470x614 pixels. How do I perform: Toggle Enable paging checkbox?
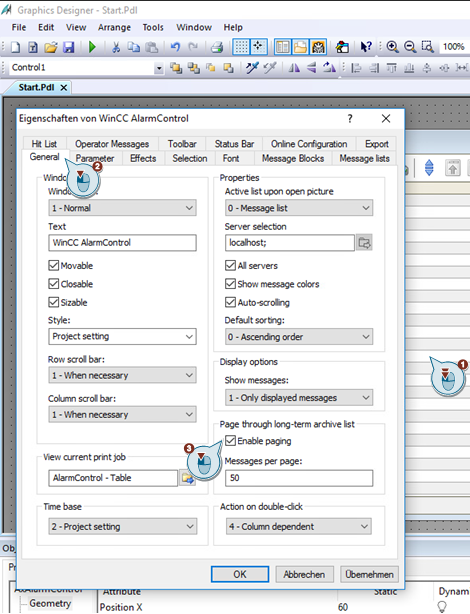(x=230, y=441)
